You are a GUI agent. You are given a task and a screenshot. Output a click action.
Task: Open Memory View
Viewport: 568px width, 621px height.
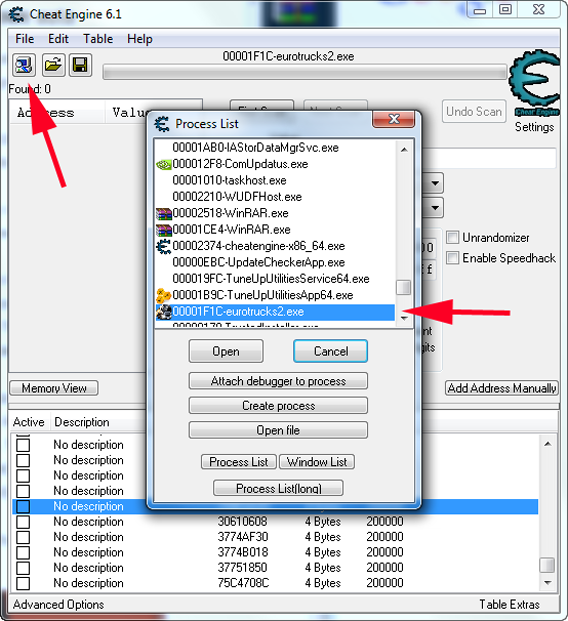pyautogui.click(x=54, y=388)
